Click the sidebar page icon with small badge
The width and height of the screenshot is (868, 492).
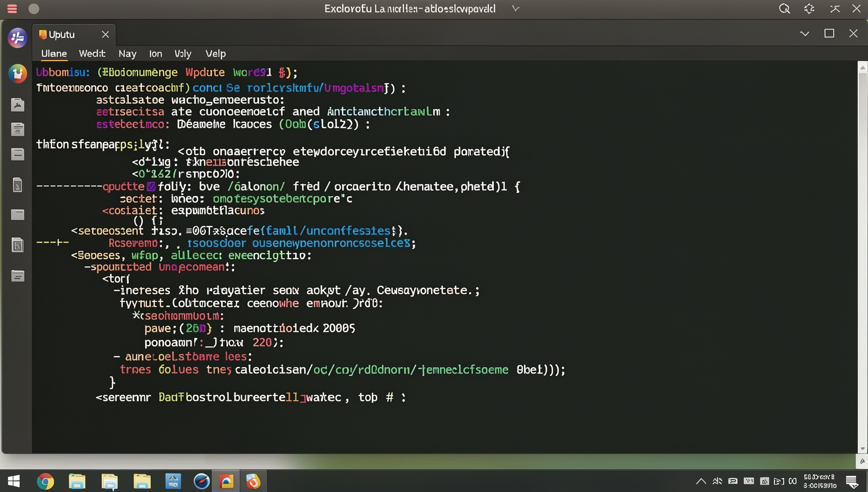coord(17,185)
